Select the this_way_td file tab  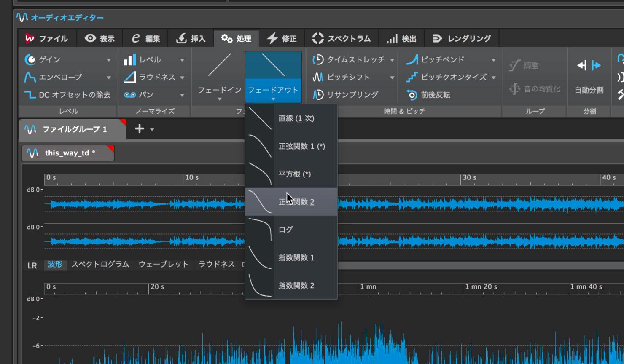click(x=68, y=153)
